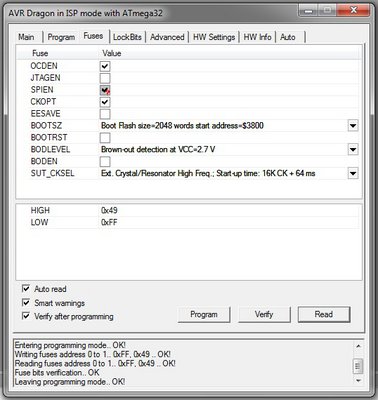Toggle the OCDEN fuse checkbox

coord(105,66)
